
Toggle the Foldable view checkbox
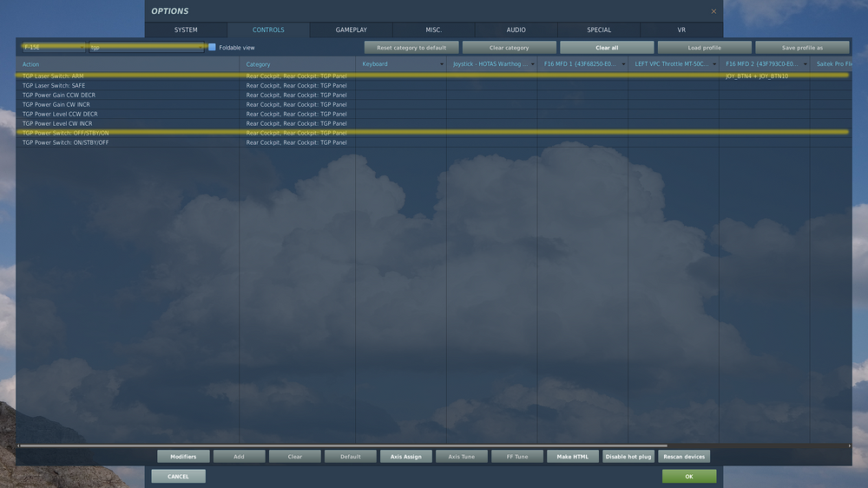coord(212,48)
